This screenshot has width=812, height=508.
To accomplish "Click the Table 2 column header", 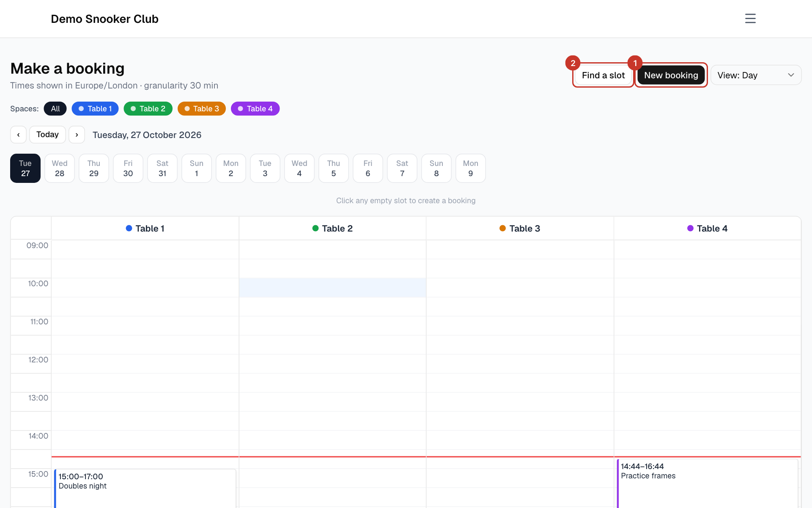I will [332, 229].
